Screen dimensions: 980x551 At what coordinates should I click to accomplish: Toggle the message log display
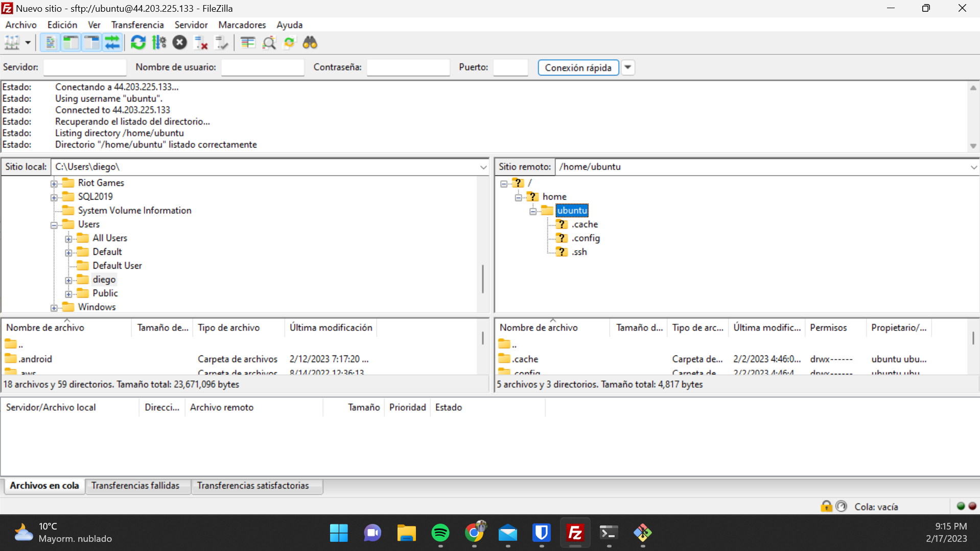[x=50, y=42]
